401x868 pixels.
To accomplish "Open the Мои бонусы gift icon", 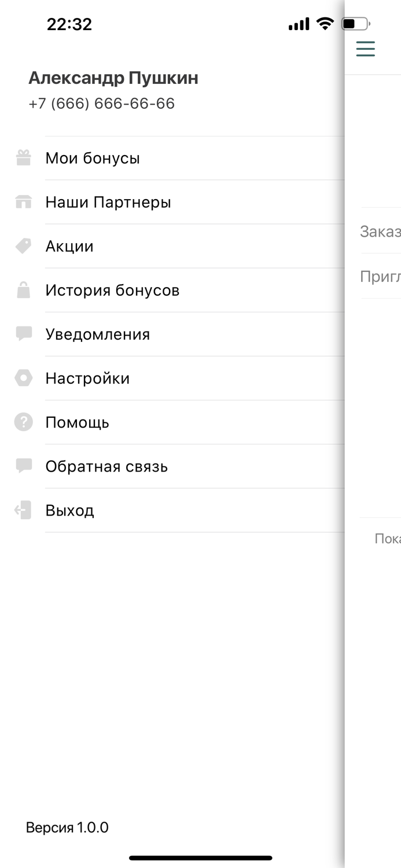I will tap(23, 157).
